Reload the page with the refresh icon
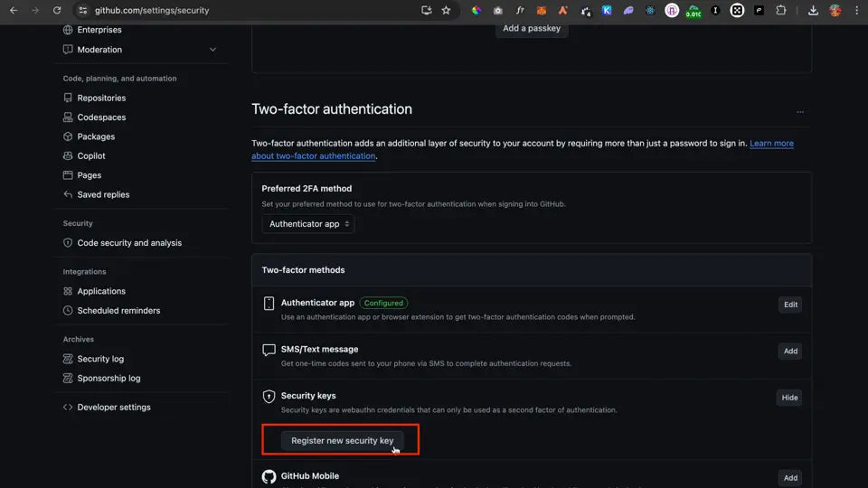 [x=56, y=10]
